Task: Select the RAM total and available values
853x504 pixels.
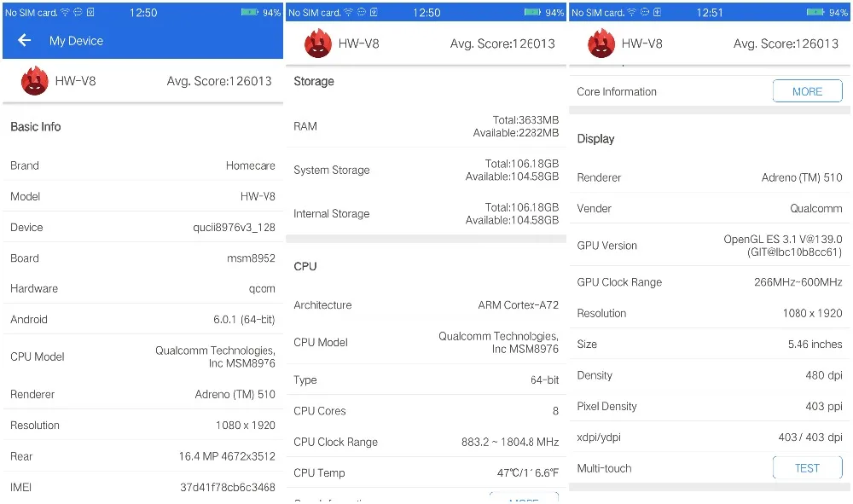Action: pyautogui.click(x=516, y=126)
